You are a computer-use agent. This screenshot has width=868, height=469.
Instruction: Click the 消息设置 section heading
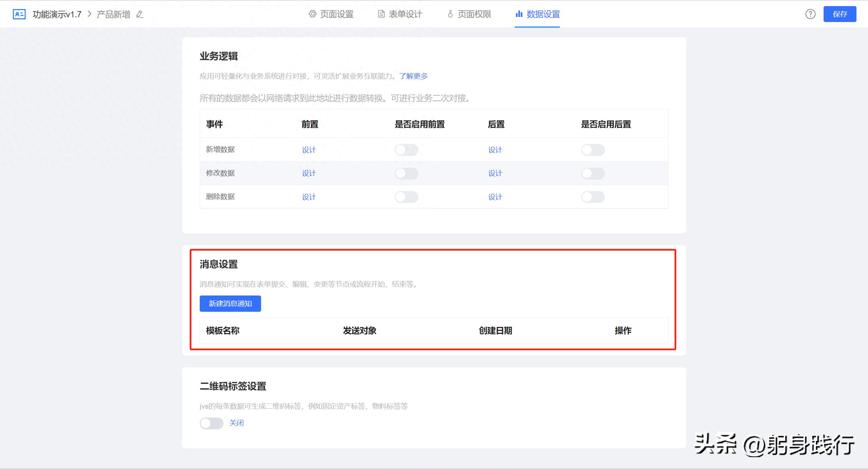219,264
